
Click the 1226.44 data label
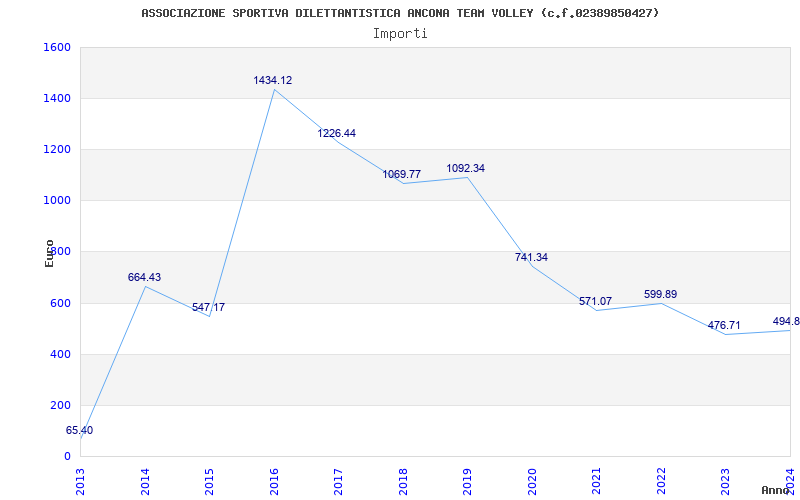[337, 134]
